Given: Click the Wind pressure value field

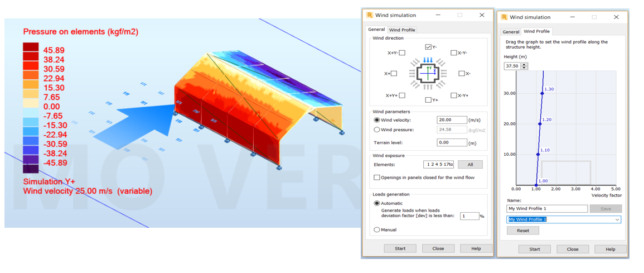Looking at the screenshot, I should tap(452, 130).
